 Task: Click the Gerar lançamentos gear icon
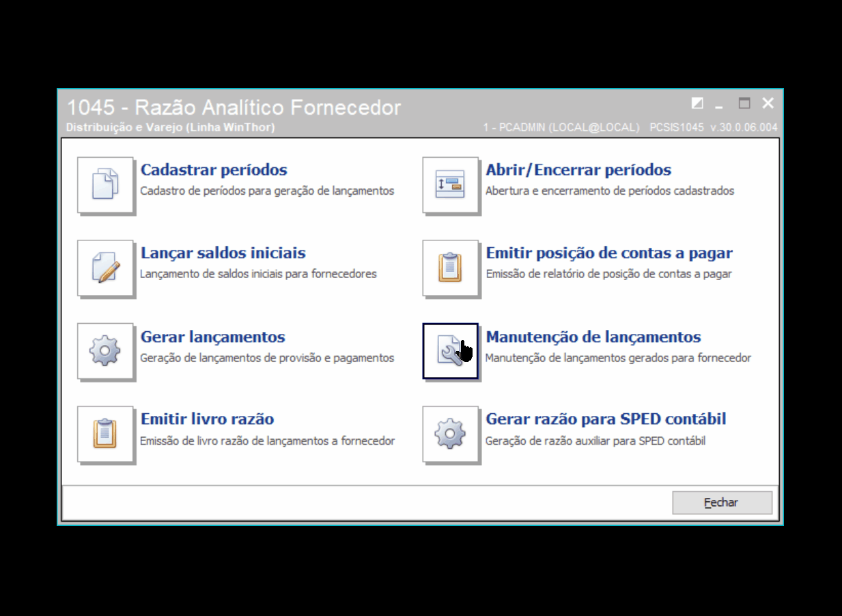[105, 351]
